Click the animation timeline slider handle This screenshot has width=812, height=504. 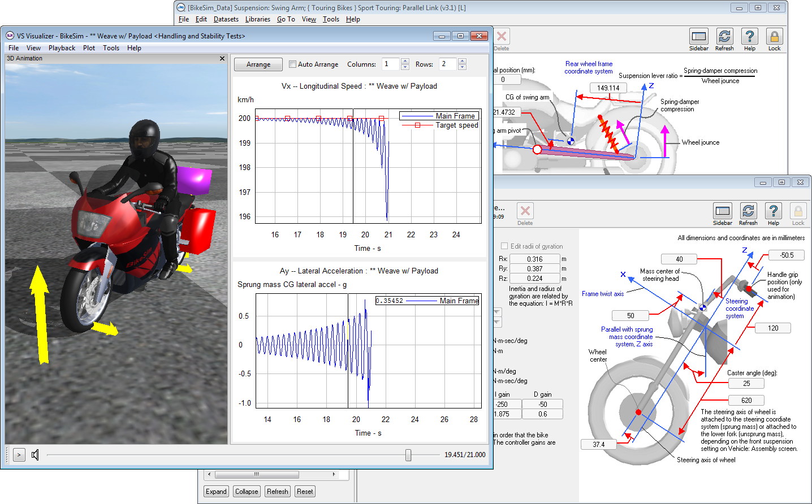408,455
